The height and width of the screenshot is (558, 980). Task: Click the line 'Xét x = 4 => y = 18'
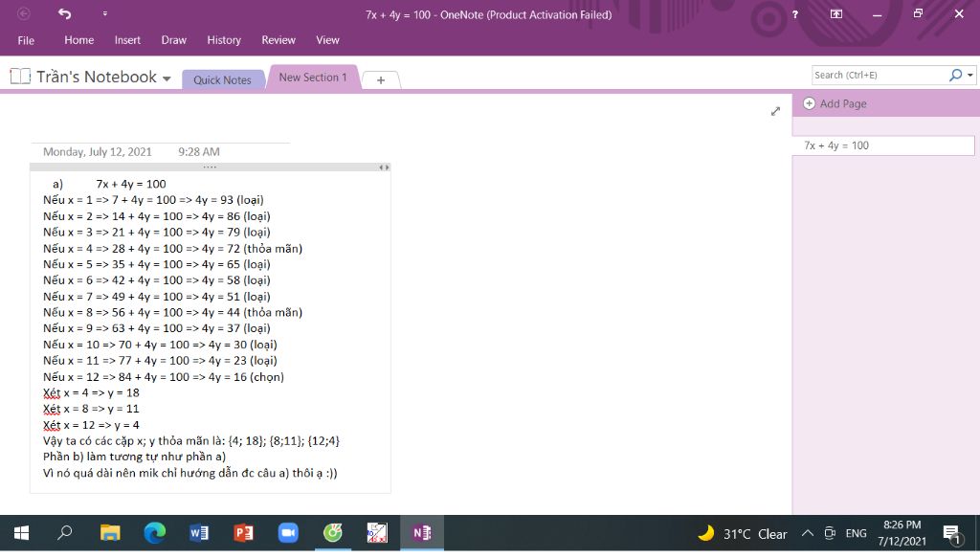coord(91,393)
